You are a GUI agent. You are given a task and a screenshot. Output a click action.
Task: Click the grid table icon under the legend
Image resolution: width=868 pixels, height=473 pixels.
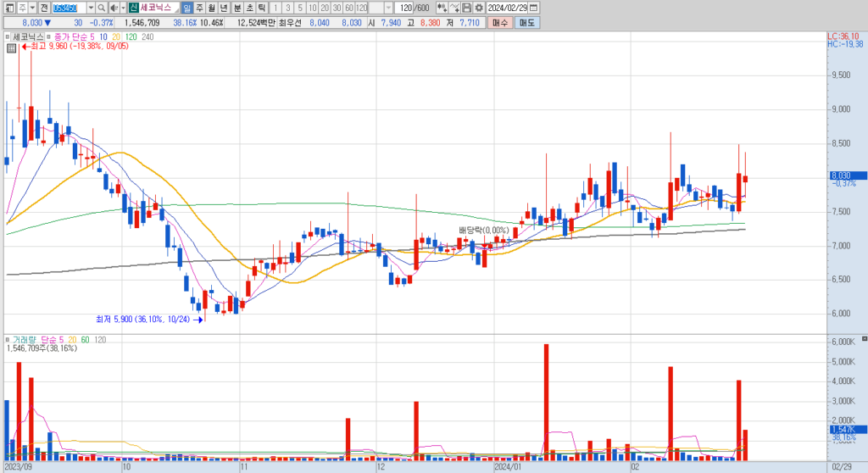11,48
